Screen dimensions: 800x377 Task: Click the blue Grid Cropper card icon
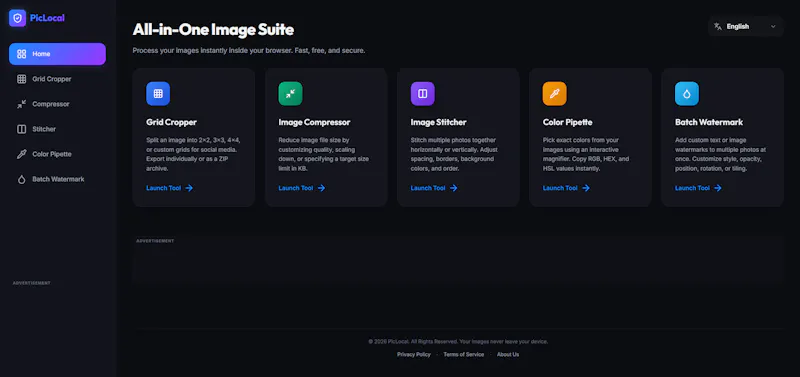(x=158, y=94)
